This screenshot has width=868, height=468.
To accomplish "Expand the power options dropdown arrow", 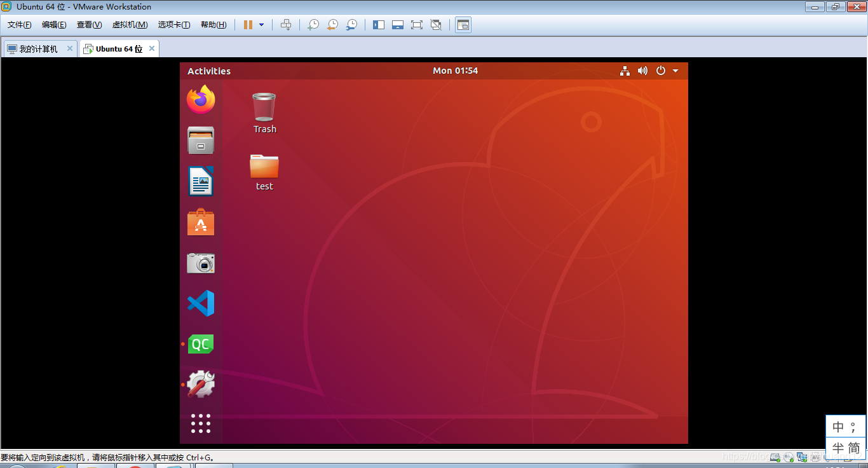I will [261, 25].
